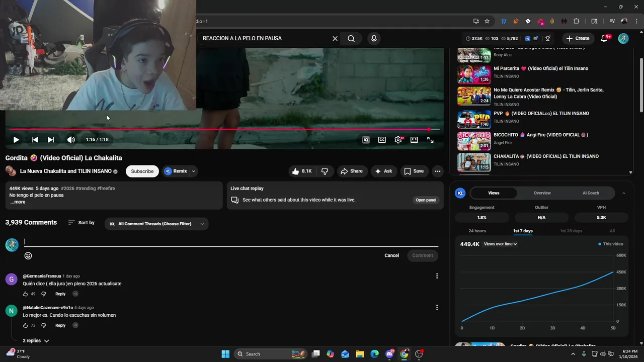Expand the 2 replies thread

36,341
